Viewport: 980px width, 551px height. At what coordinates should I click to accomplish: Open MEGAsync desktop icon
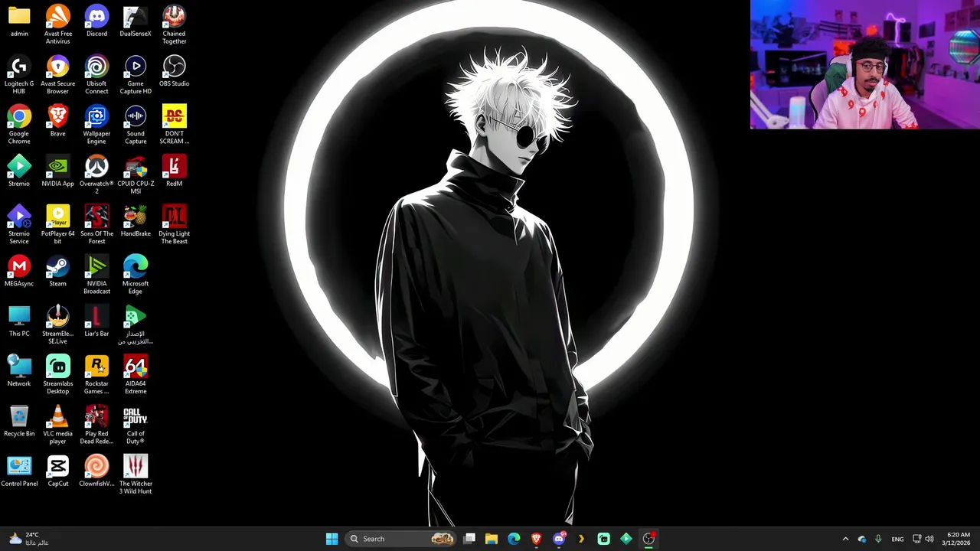[x=19, y=271]
